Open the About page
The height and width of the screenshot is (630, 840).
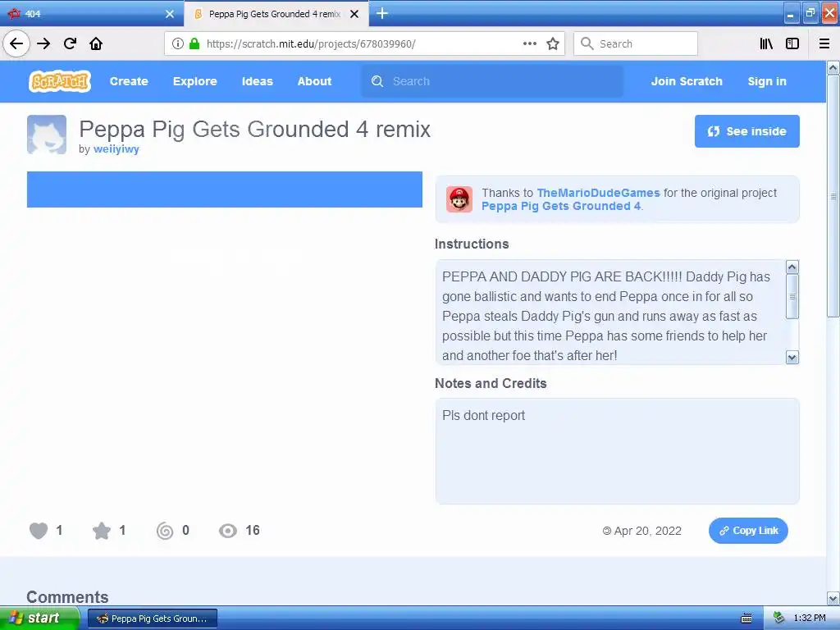point(314,81)
